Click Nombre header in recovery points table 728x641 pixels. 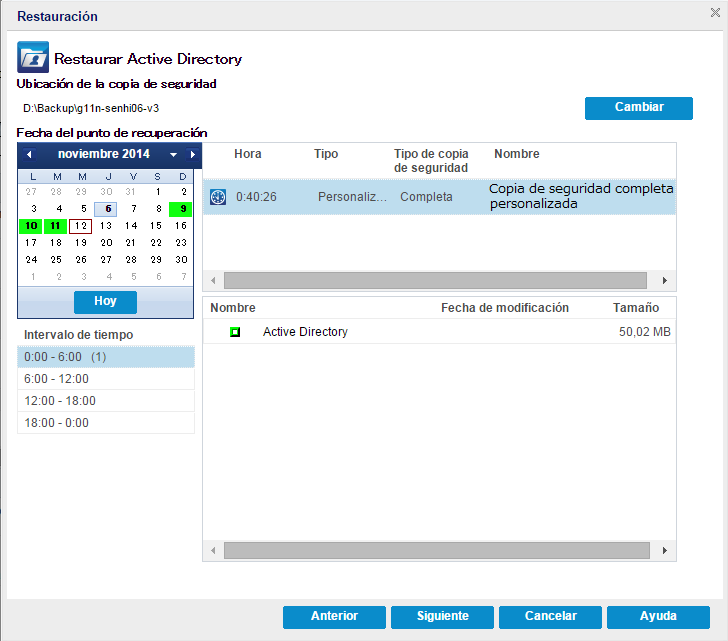pos(517,154)
